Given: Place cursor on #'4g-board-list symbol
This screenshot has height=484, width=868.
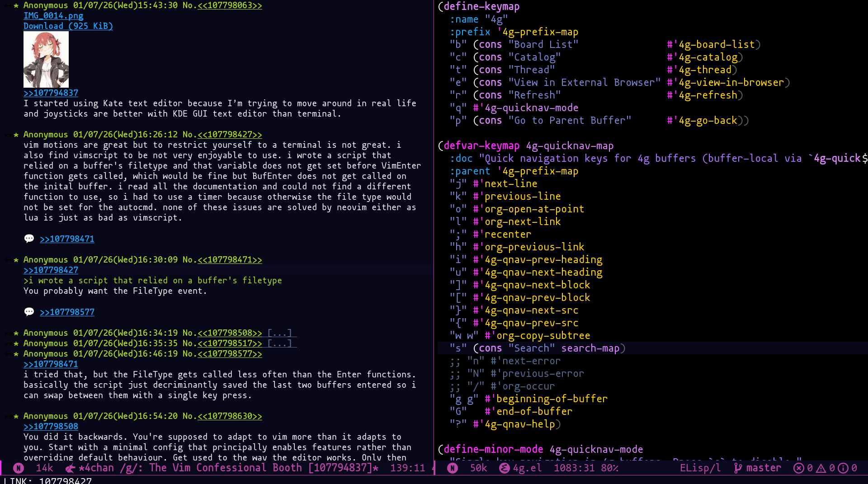Looking at the screenshot, I should tap(711, 45).
